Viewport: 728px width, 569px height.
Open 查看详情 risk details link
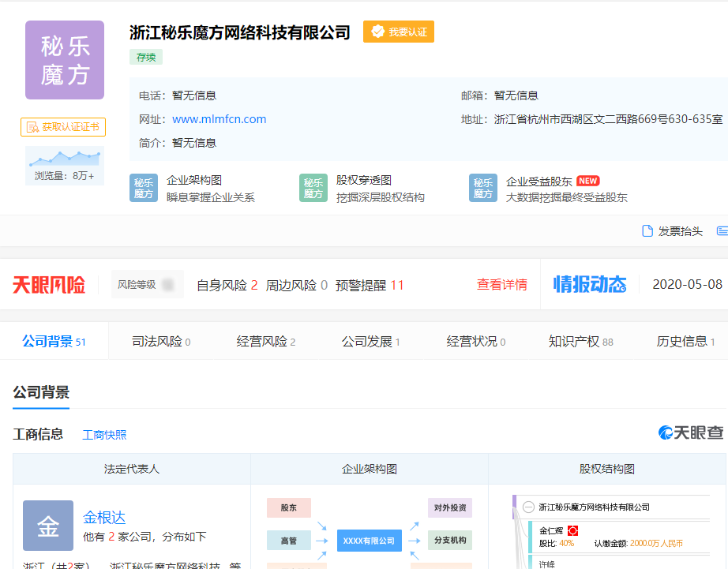click(502, 284)
